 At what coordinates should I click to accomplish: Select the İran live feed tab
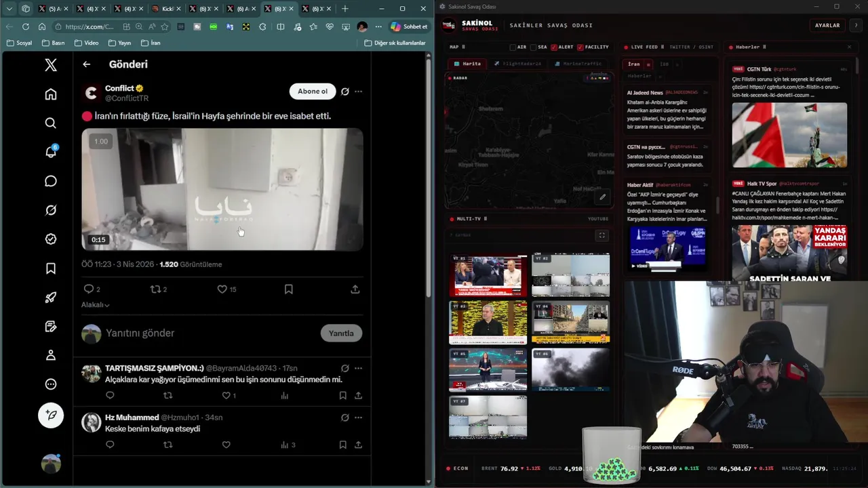click(634, 64)
